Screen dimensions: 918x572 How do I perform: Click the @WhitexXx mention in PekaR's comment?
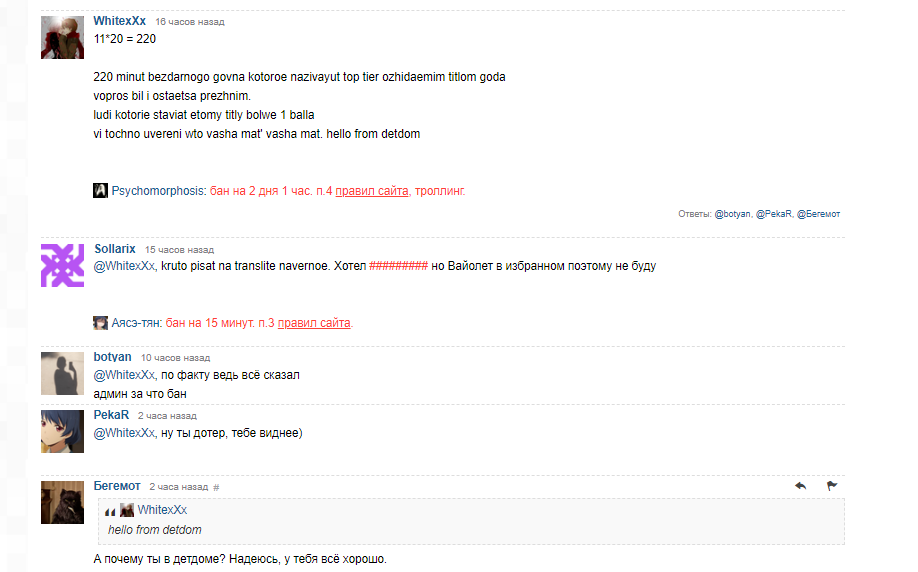[124, 433]
